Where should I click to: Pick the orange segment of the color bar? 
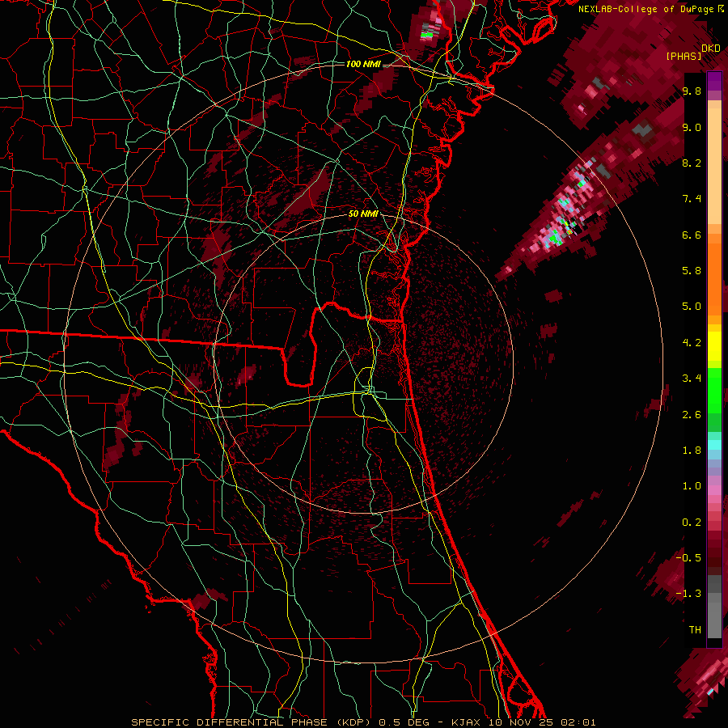tap(714, 278)
